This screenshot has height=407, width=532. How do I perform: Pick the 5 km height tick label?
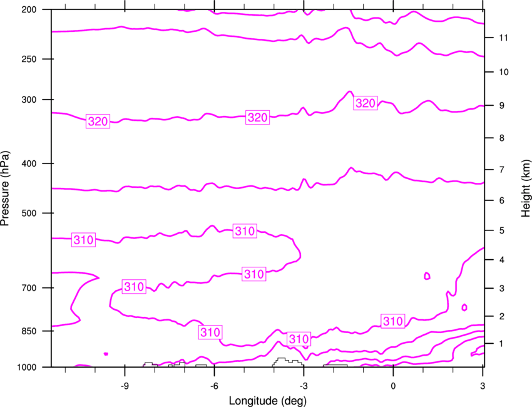pyautogui.click(x=502, y=230)
